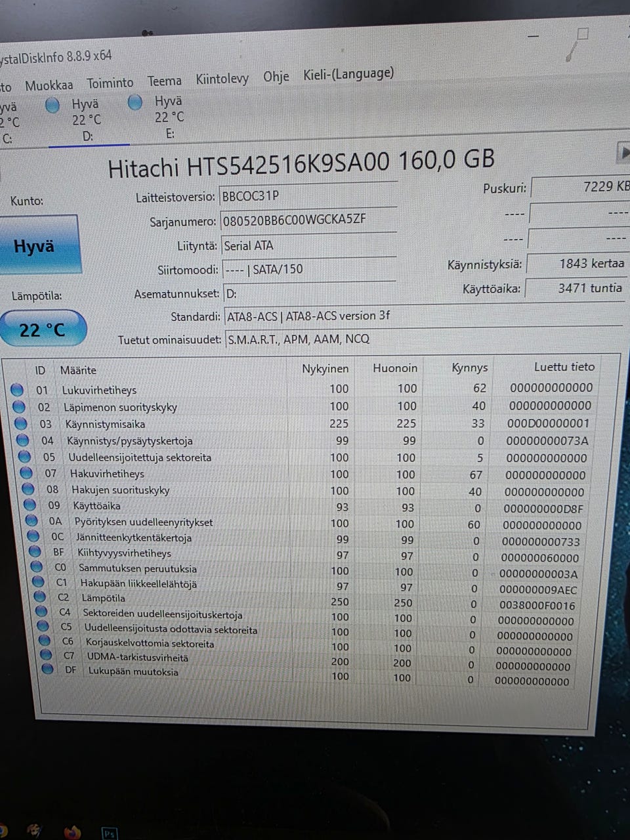Select the Käynnistymisaika attribute name
The width and height of the screenshot is (630, 840).
[105, 424]
